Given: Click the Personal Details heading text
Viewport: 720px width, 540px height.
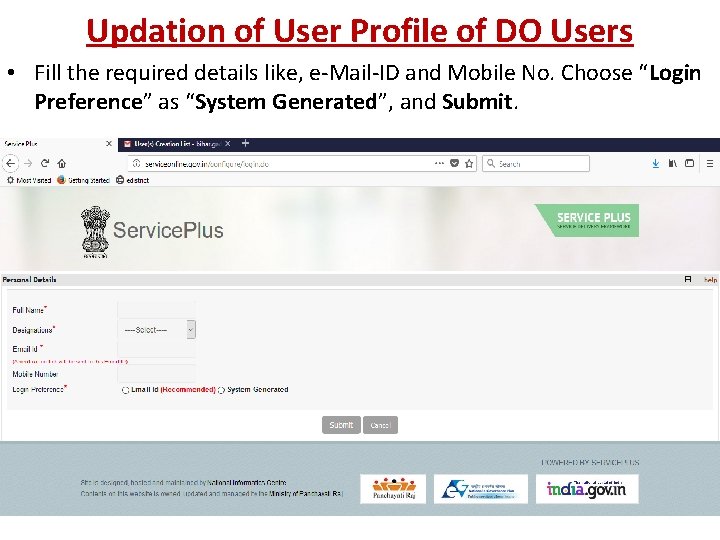Looking at the screenshot, I should coord(29,279).
